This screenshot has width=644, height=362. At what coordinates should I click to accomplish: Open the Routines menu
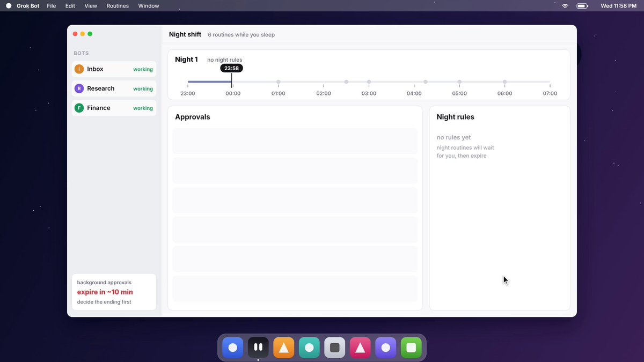pyautogui.click(x=118, y=6)
